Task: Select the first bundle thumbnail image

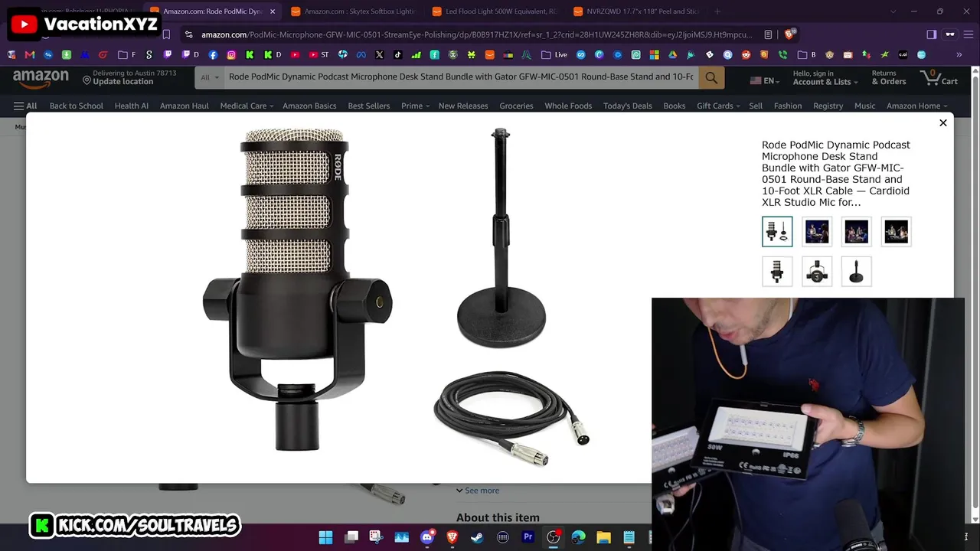Action: point(777,232)
